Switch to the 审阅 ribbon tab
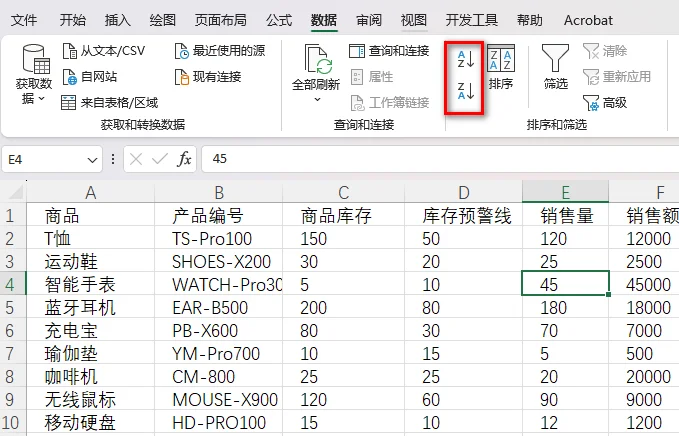The width and height of the screenshot is (679, 436). click(x=369, y=20)
